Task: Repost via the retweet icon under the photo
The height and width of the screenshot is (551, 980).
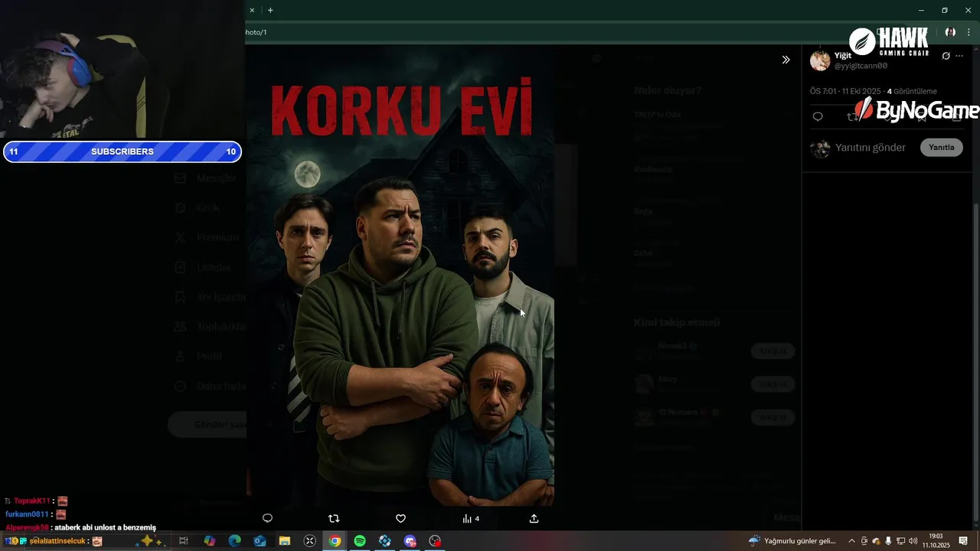Action: click(x=334, y=518)
